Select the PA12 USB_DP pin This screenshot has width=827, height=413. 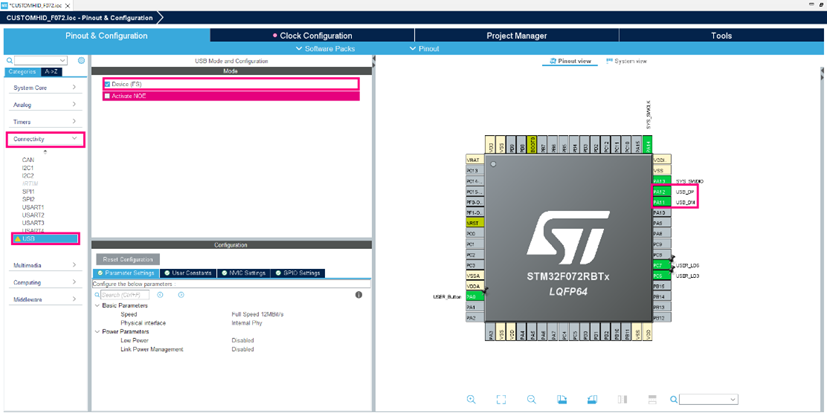[661, 192]
